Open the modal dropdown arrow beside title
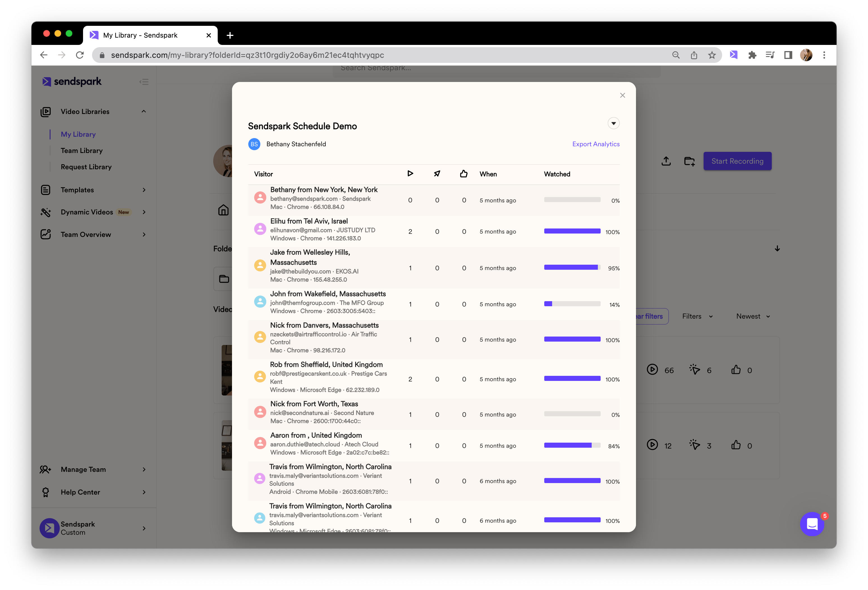Screen dimensions: 868x590 click(x=613, y=123)
